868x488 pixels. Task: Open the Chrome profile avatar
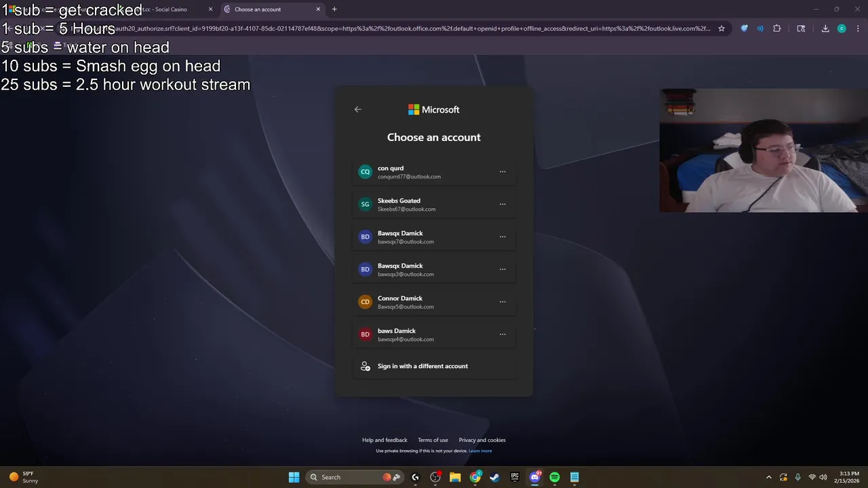tap(842, 28)
